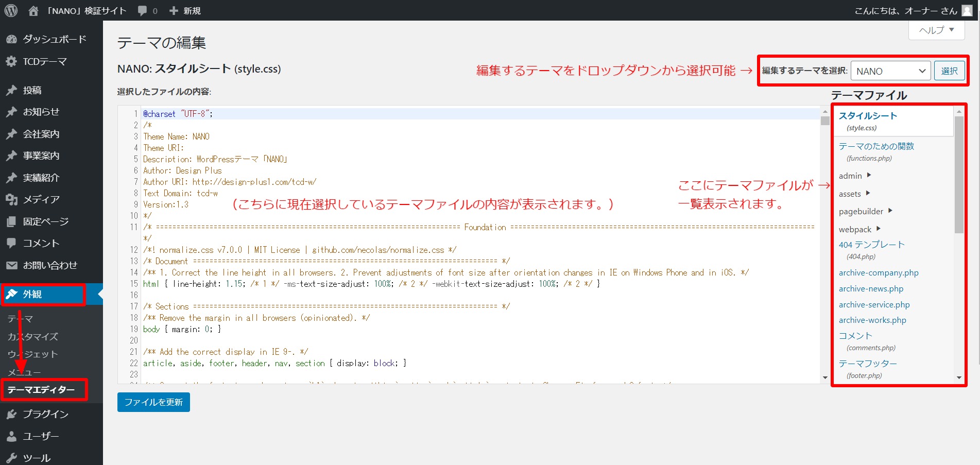Open the user avatar in the top right corner
This screenshot has height=465, width=980.
(967, 10)
